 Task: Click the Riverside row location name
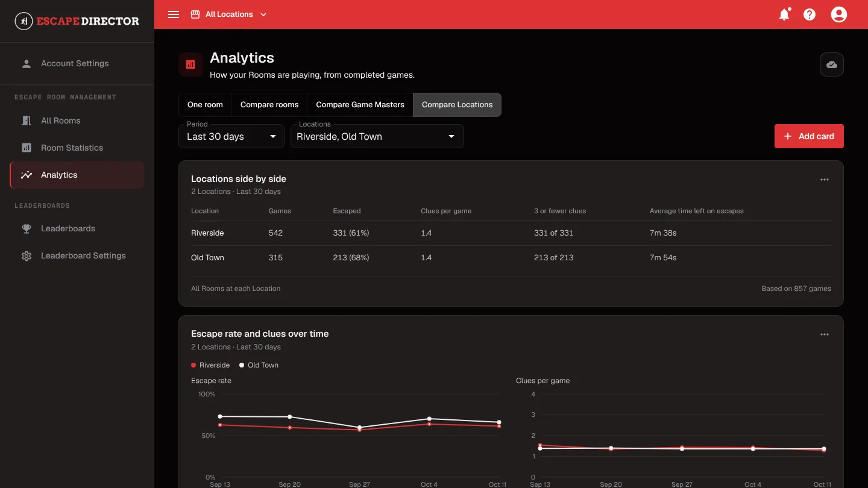pyautogui.click(x=207, y=233)
